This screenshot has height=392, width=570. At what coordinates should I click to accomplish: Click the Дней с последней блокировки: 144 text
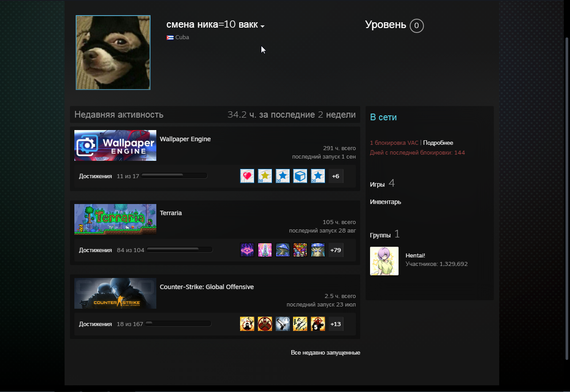pos(417,152)
